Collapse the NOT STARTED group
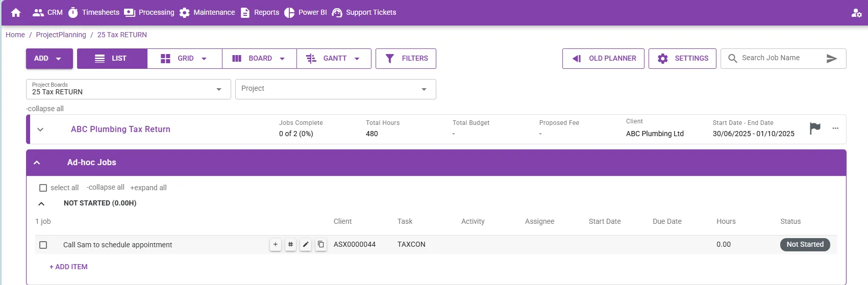The height and width of the screenshot is (285, 868). 41,203
